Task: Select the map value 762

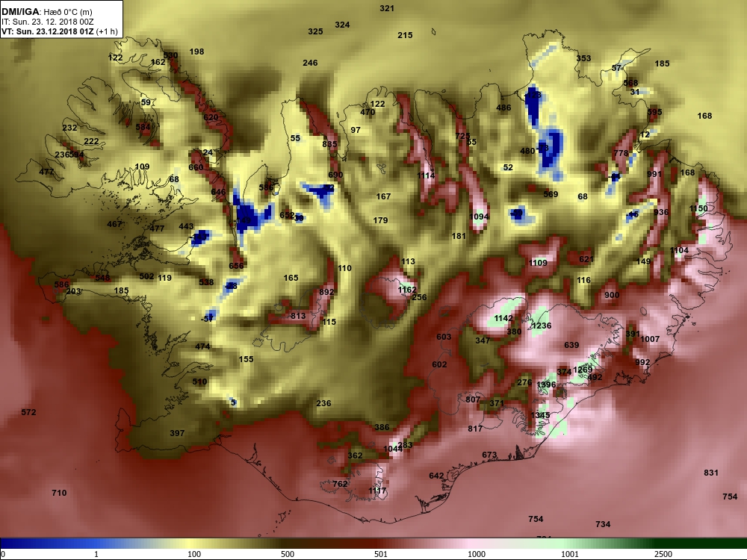Action: [x=340, y=484]
